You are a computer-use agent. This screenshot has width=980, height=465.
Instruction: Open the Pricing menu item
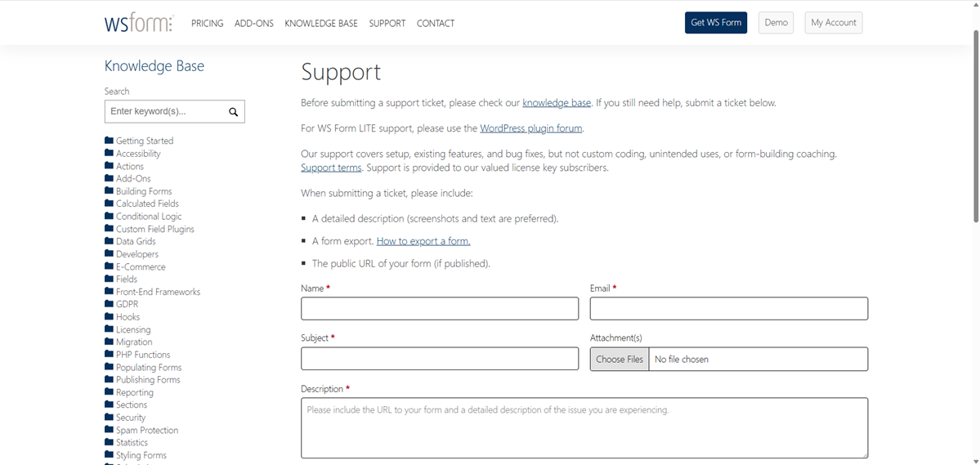(207, 24)
